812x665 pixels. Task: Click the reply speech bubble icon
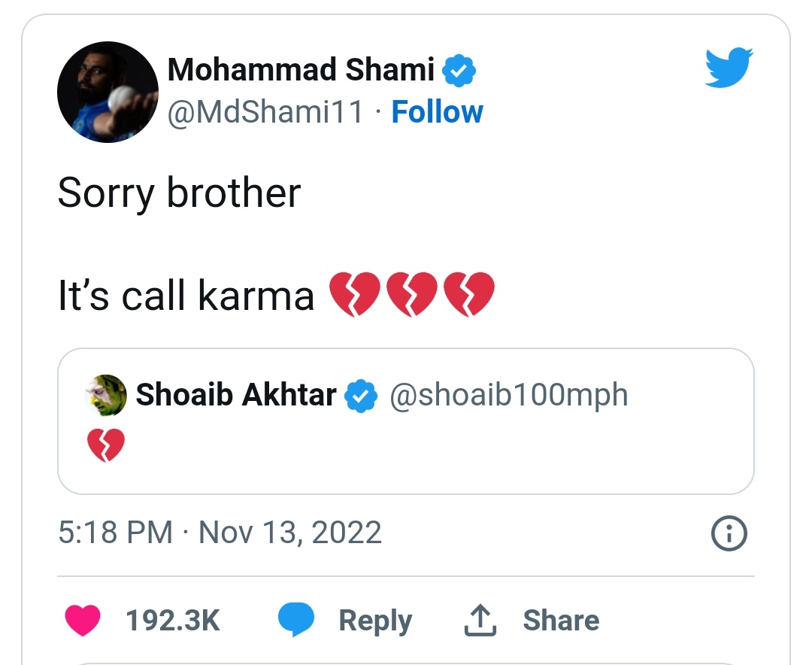tap(296, 621)
